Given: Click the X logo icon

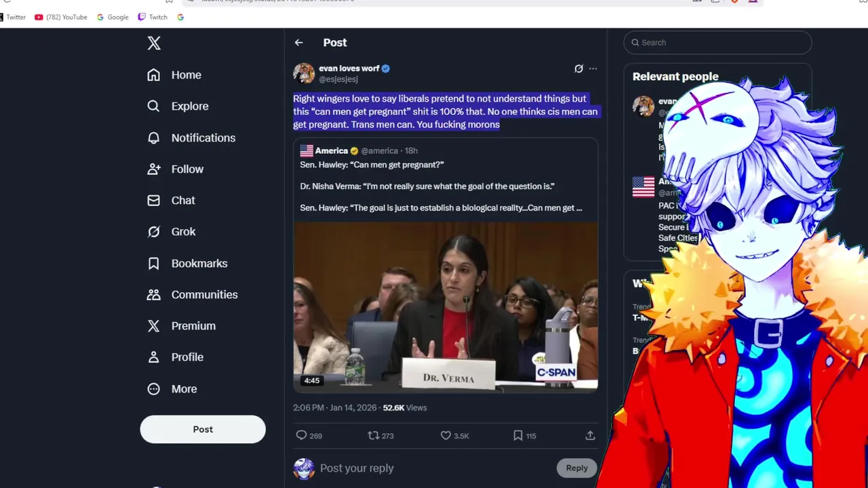Looking at the screenshot, I should click(154, 43).
